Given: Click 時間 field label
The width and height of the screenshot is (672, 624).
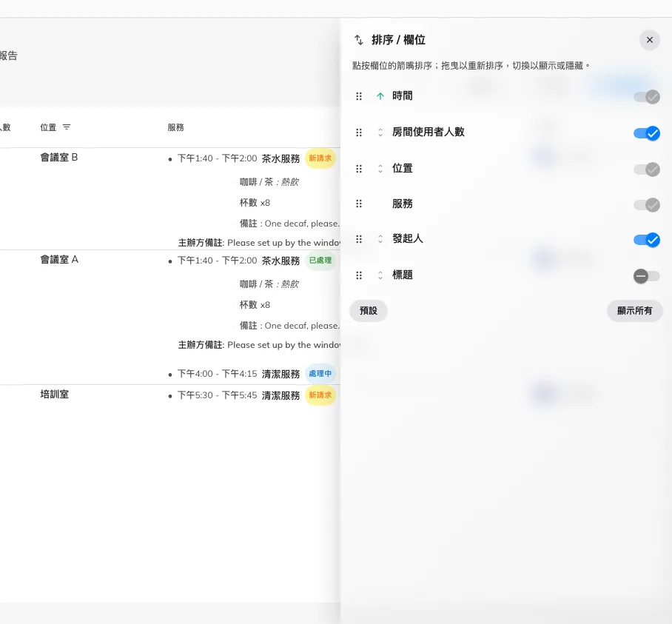Looking at the screenshot, I should tap(403, 96).
